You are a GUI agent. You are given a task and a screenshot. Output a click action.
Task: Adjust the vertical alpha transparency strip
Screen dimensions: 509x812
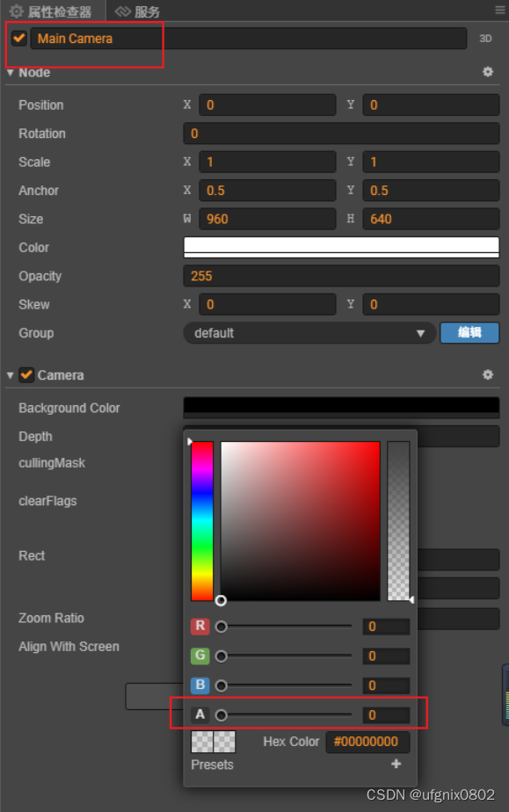(399, 521)
